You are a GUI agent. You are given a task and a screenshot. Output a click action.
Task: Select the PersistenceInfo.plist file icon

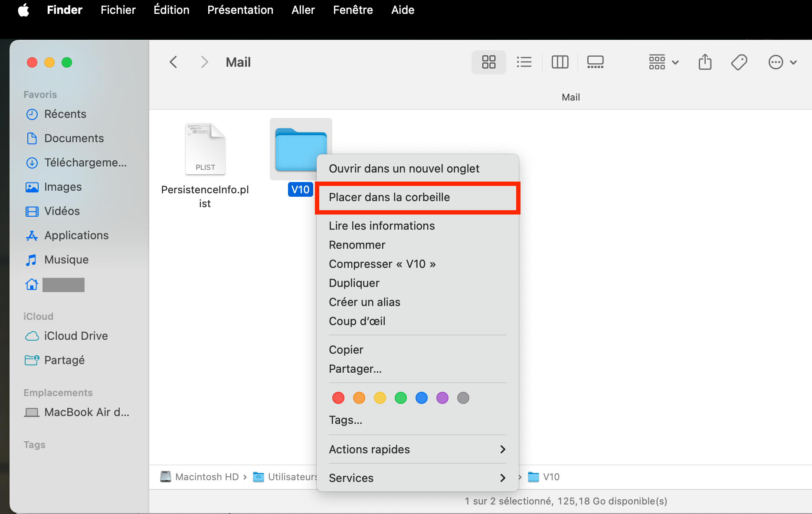tap(205, 149)
